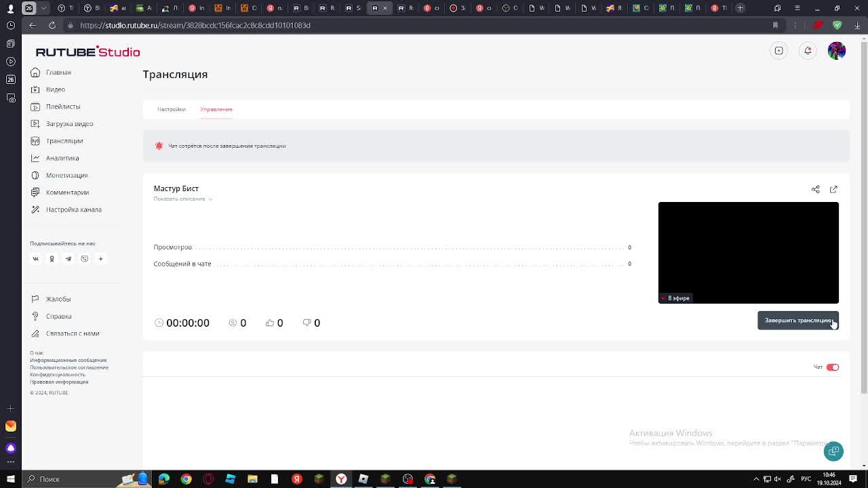This screenshot has height=488, width=868.
Task: Click the Windows Start button
Action: click(10, 479)
